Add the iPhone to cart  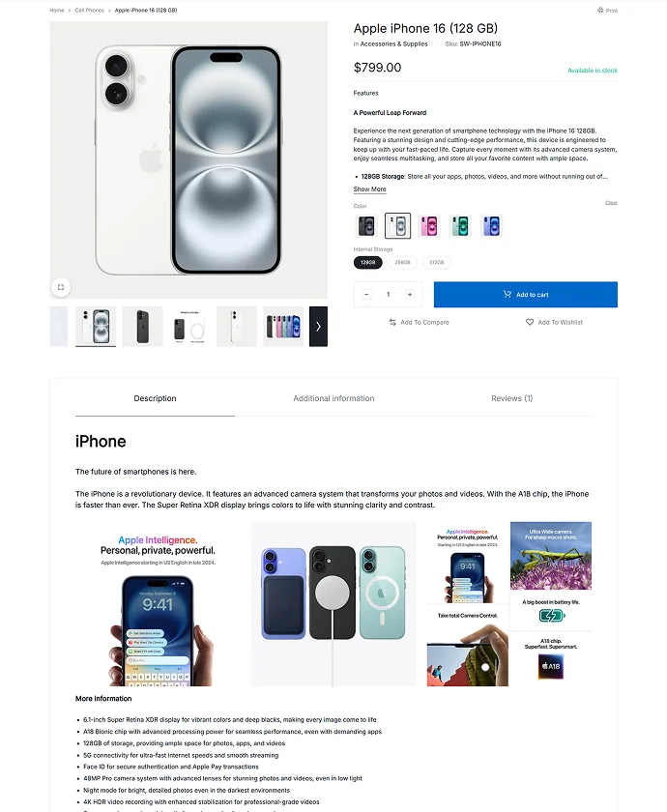pos(526,295)
